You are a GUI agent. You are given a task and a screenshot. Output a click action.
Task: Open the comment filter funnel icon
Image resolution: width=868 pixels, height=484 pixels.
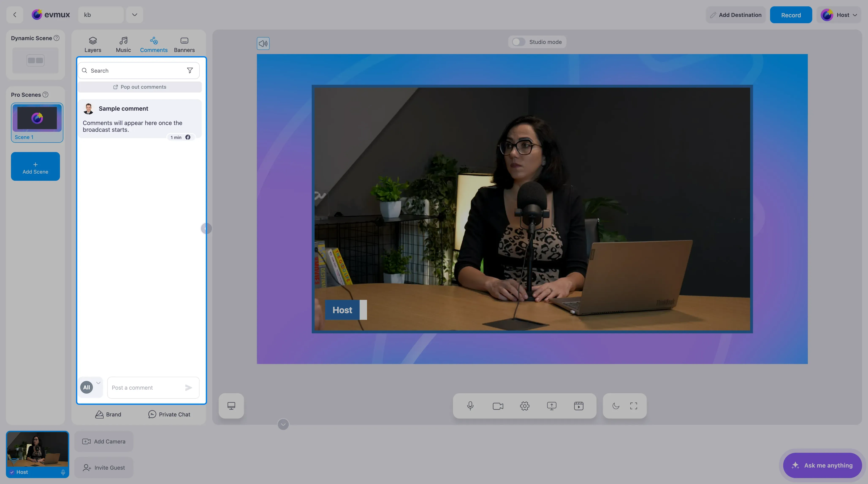pos(190,71)
